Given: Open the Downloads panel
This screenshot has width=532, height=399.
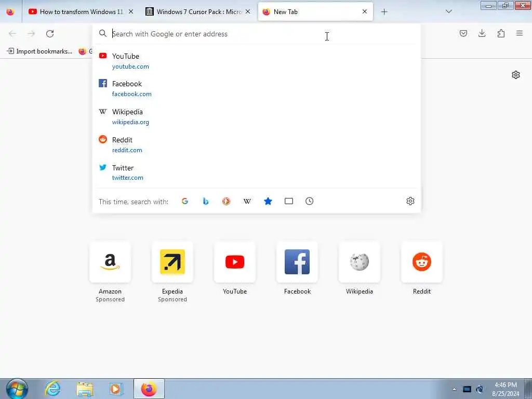Looking at the screenshot, I should tap(482, 33).
